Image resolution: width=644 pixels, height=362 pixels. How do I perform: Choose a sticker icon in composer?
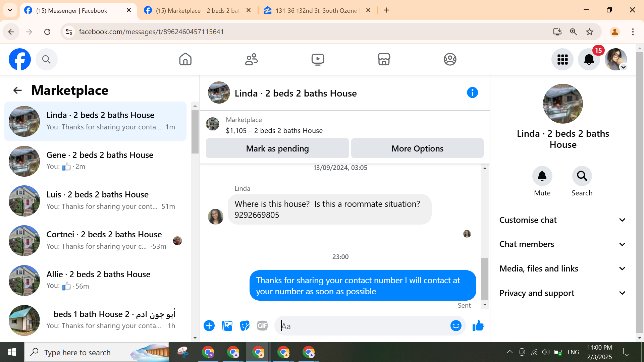tap(245, 326)
